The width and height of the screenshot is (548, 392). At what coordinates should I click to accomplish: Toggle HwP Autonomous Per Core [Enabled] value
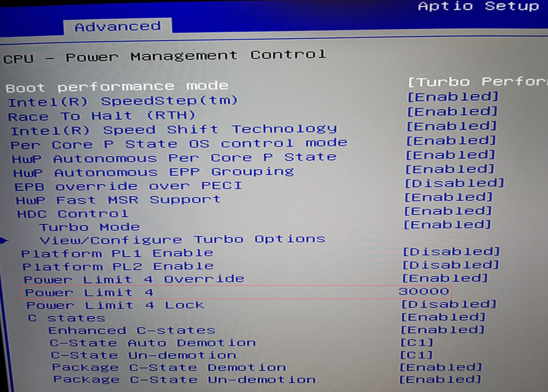[450, 155]
